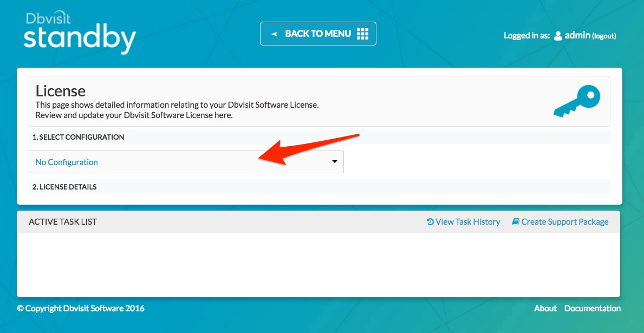
Task: Click inside the configuration selection field
Action: [x=162, y=161]
